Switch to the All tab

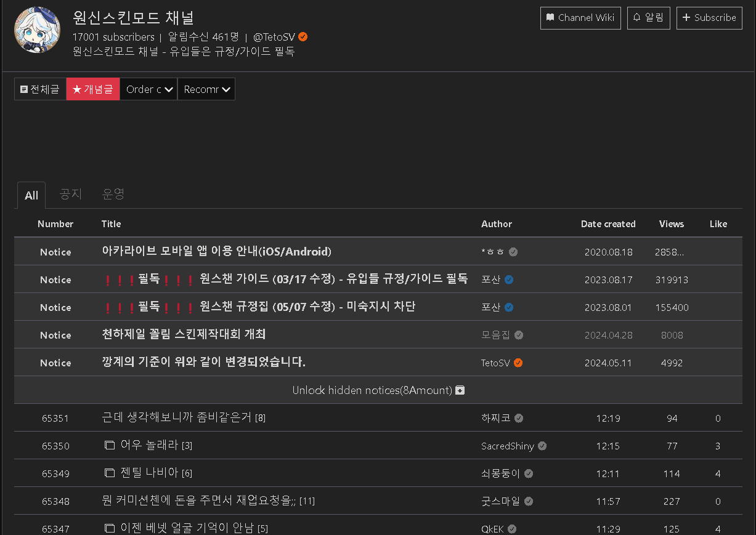[x=31, y=195]
